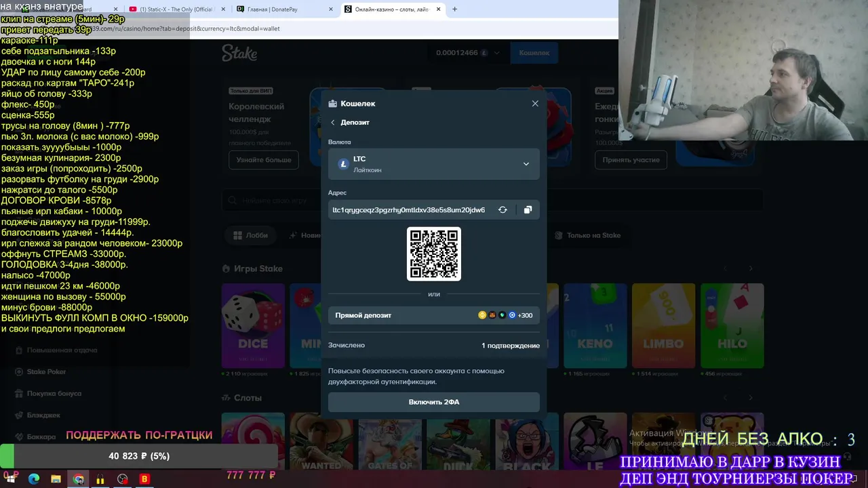Screen dimensions: 868x488
Task: Open the red B app in taskbar
Action: coord(144,479)
